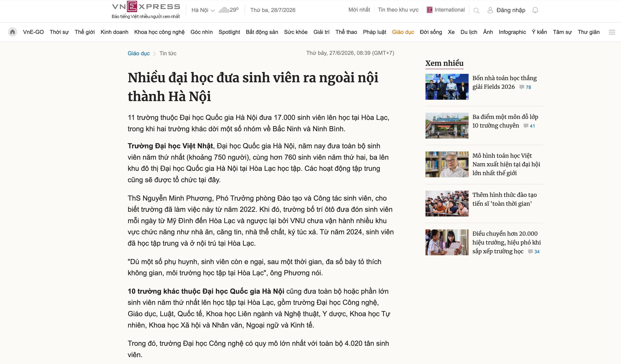This screenshot has width=621, height=364.
Task: Open comments bubble showing 41
Action: (x=526, y=126)
